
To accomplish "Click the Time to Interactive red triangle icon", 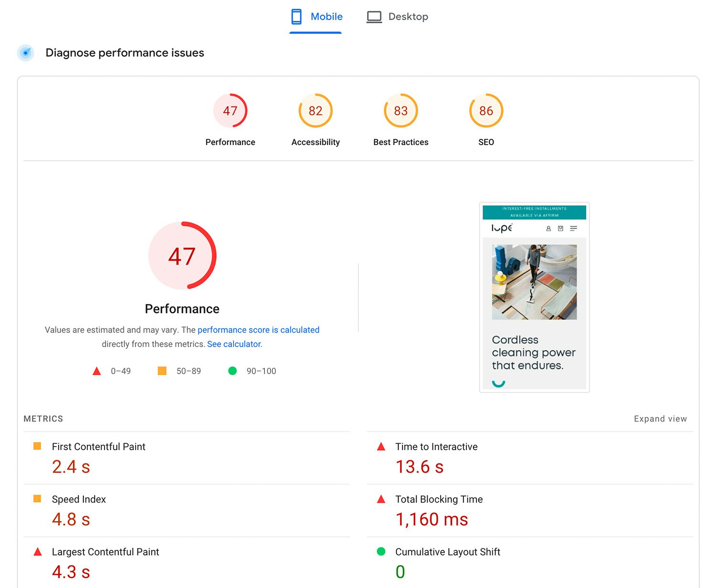I will tap(381, 447).
